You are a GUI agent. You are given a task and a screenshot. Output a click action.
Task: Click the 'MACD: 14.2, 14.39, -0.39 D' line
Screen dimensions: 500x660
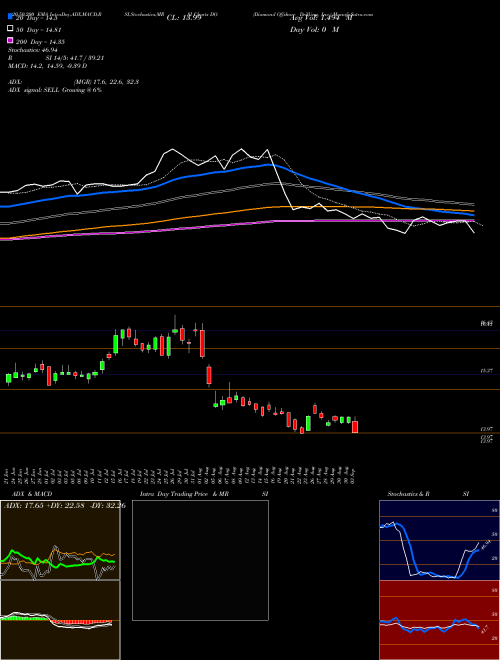point(48,66)
